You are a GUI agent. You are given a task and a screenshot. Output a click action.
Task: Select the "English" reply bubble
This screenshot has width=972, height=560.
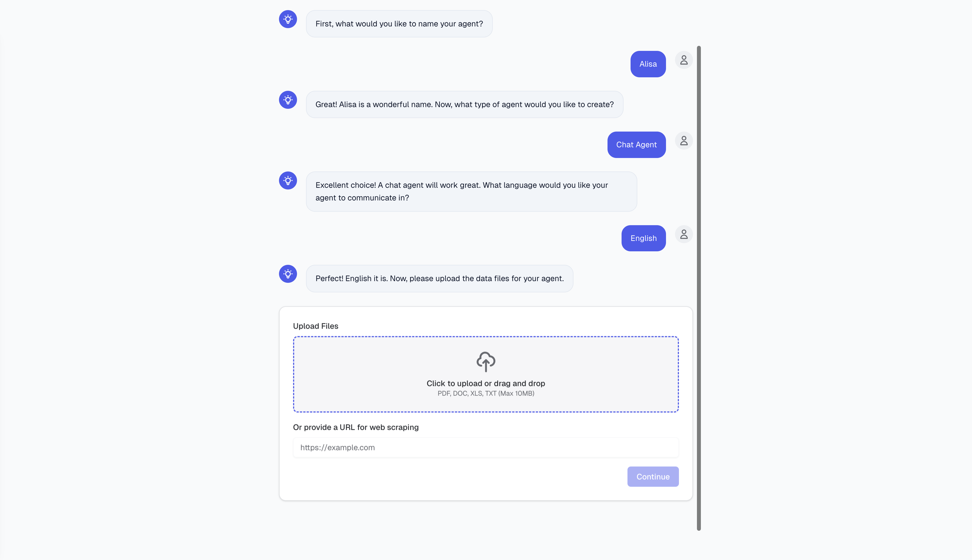point(643,238)
